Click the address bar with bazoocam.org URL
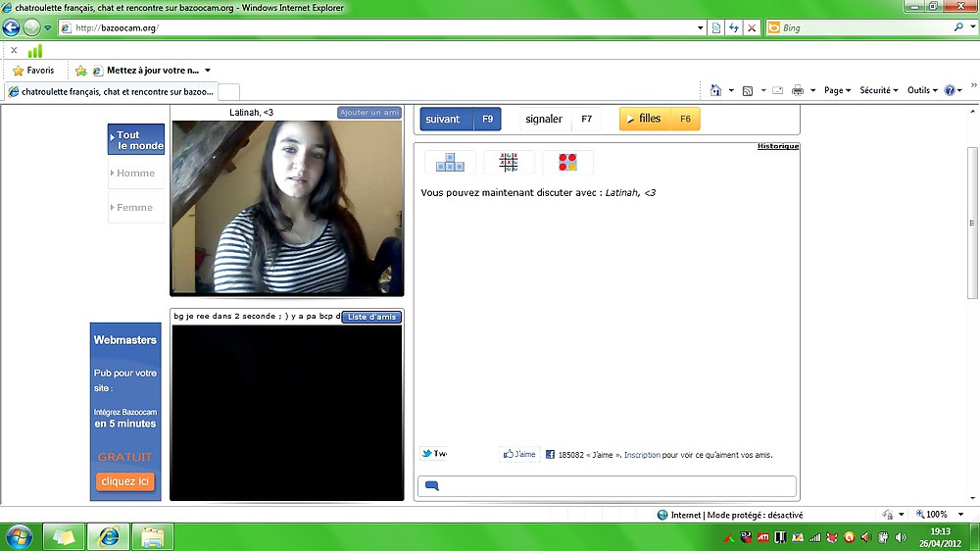The width and height of the screenshot is (980, 551). 377,27
